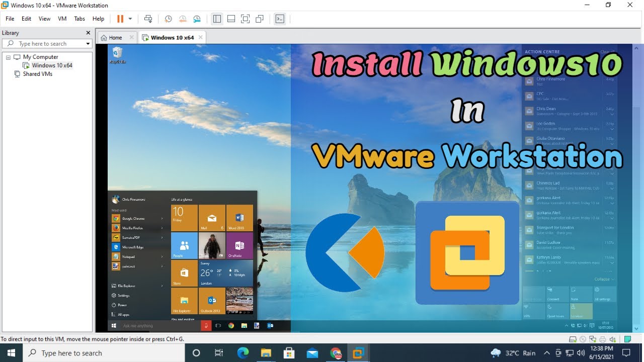The width and height of the screenshot is (644, 362).
Task: Click the guest Cortana microphone button
Action: pyautogui.click(x=206, y=325)
